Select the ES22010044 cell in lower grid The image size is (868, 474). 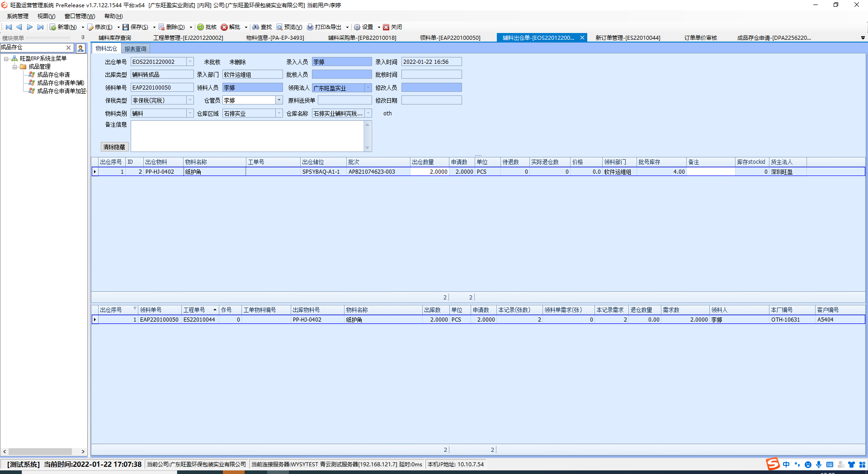[x=199, y=320]
